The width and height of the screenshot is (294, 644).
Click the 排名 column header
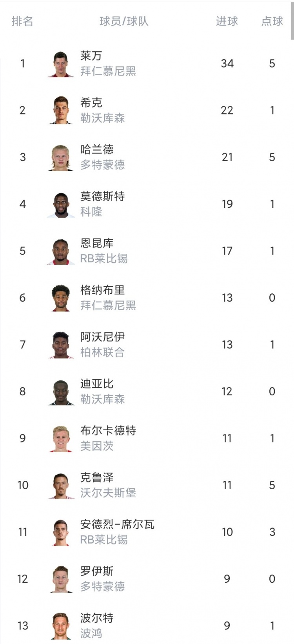22,21
